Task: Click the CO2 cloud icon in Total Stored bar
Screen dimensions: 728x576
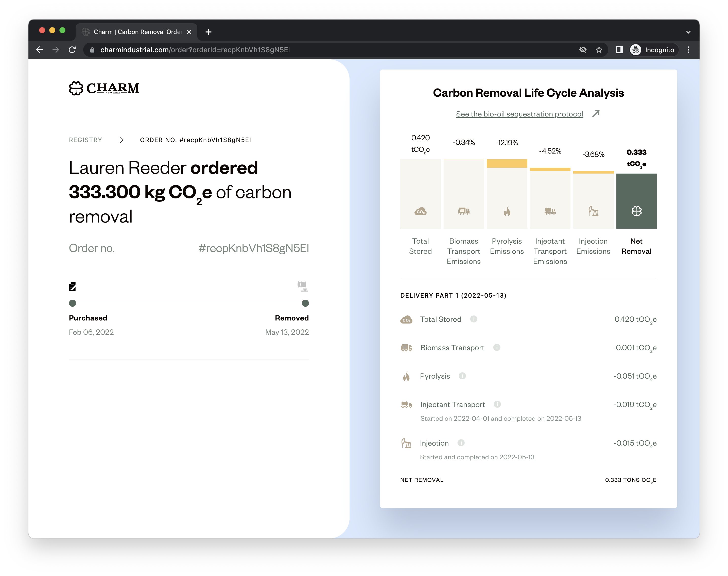Action: (420, 211)
